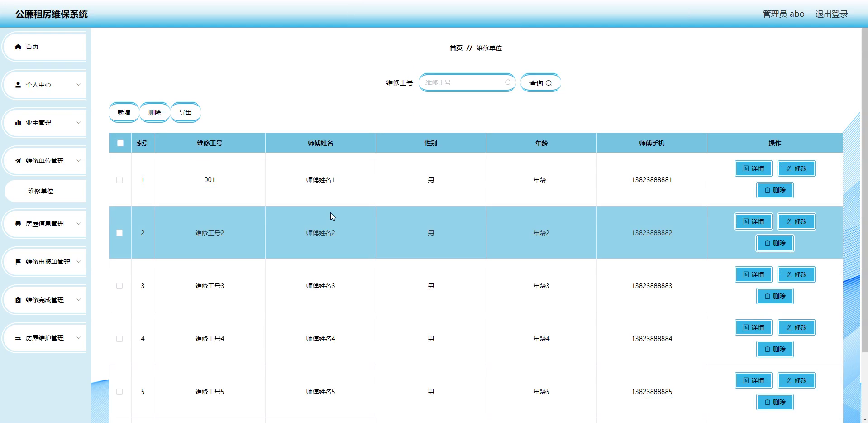This screenshot has height=423, width=868.
Task: Click 管理员 abo user label
Action: tap(783, 14)
